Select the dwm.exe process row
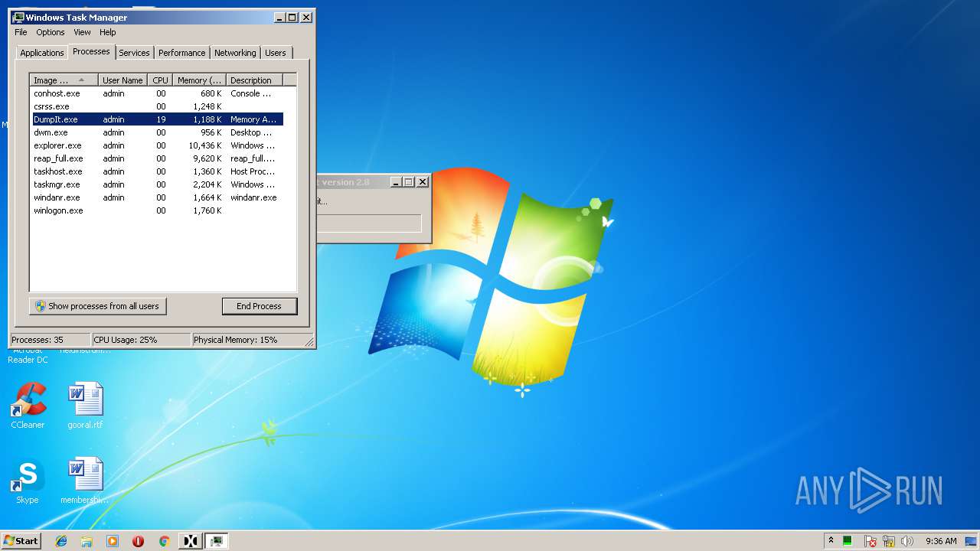 157,132
